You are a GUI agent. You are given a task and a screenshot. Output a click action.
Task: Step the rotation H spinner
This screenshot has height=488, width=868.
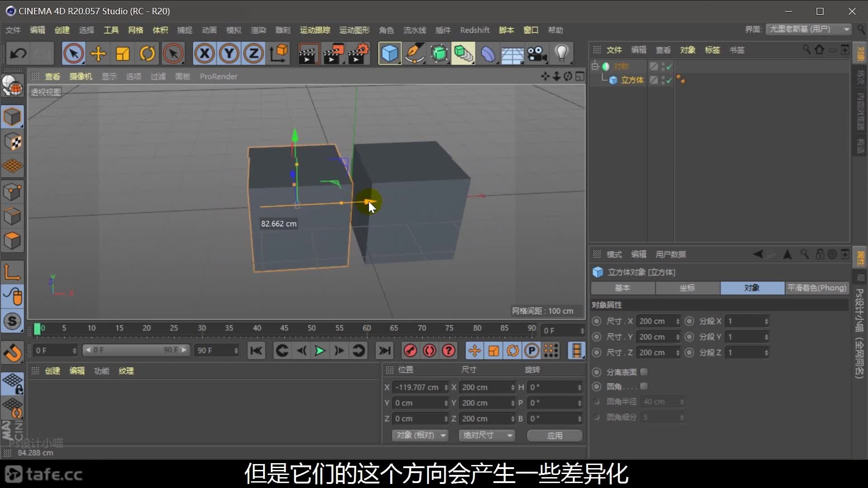point(580,387)
